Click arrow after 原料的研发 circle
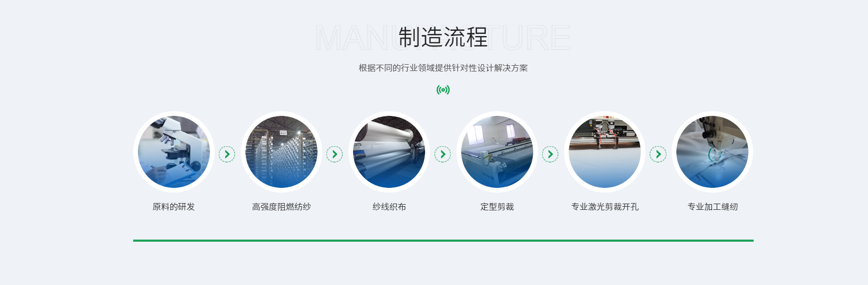 pos(227,154)
